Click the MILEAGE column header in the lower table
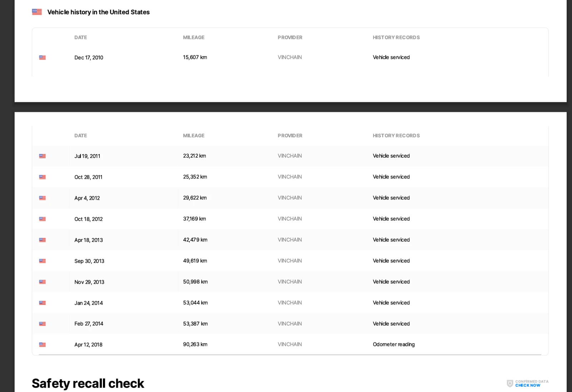 tap(193, 136)
